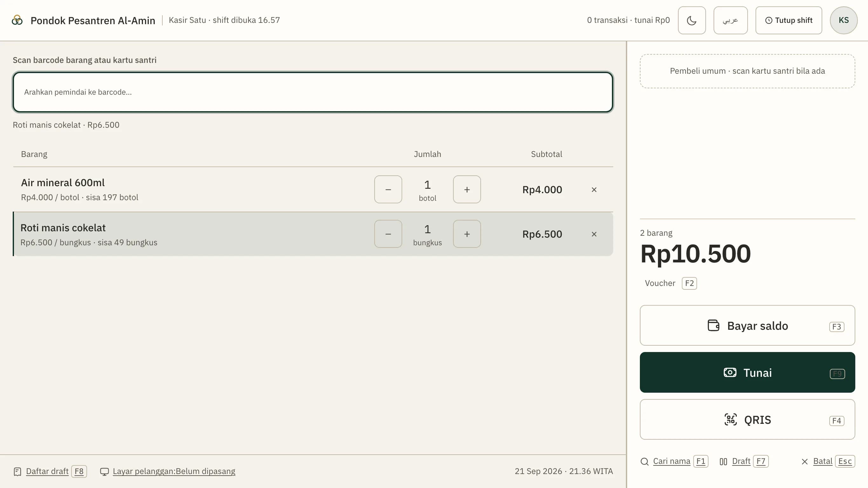Increase the Air mineral 600ml quantity
This screenshot has height=488, width=868.
pyautogui.click(x=467, y=189)
